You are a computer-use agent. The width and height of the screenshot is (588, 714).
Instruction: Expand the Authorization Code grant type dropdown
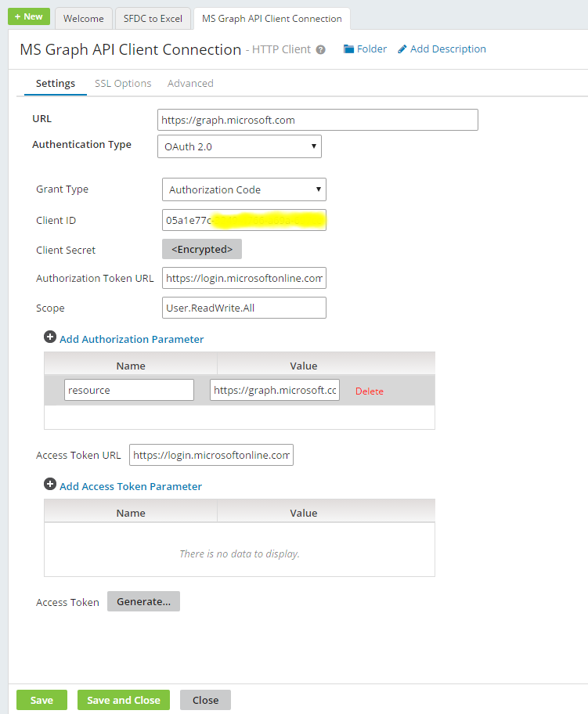pyautogui.click(x=243, y=189)
